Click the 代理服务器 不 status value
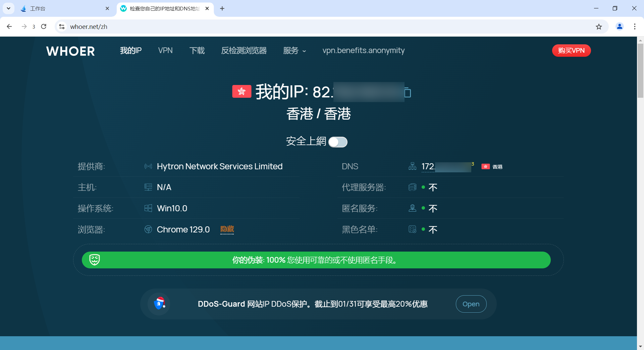 433,187
